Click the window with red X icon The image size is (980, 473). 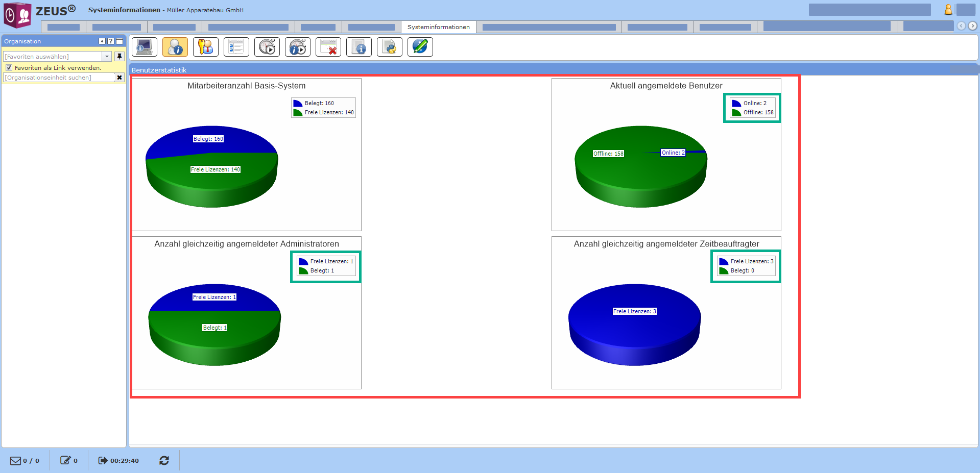(328, 47)
